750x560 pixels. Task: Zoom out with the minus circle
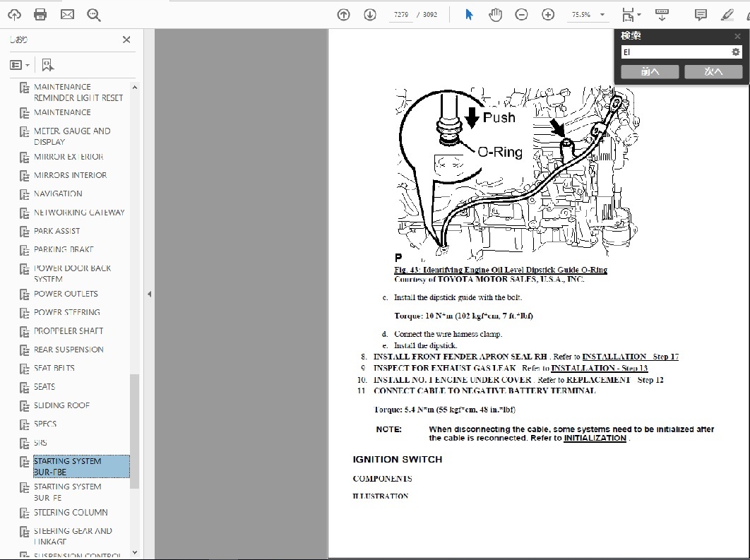coord(521,15)
